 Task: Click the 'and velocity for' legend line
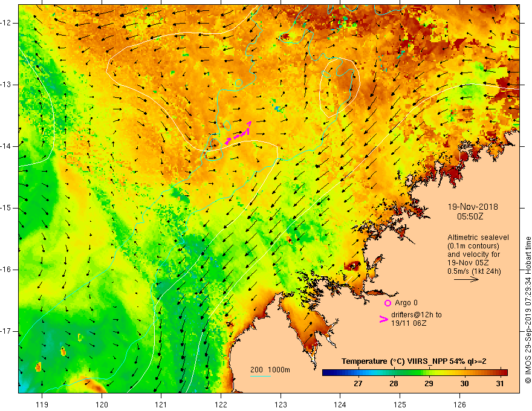[473, 254]
